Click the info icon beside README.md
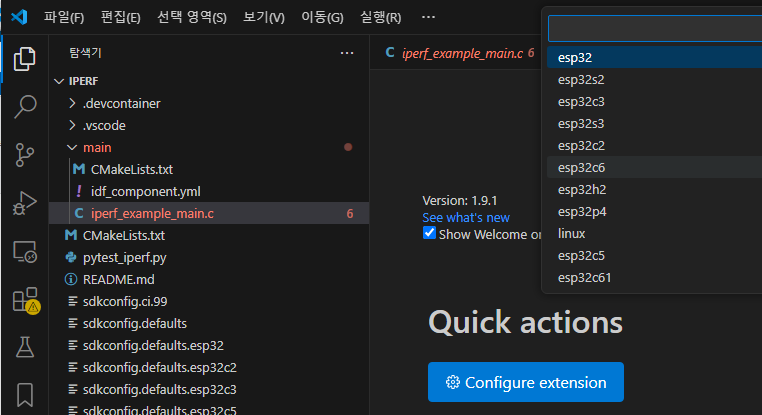762x415 pixels. tap(71, 279)
